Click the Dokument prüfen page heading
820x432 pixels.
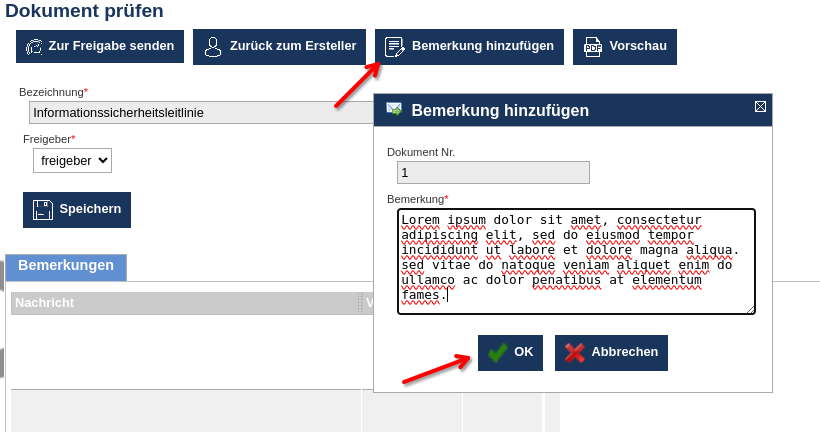coord(84,12)
